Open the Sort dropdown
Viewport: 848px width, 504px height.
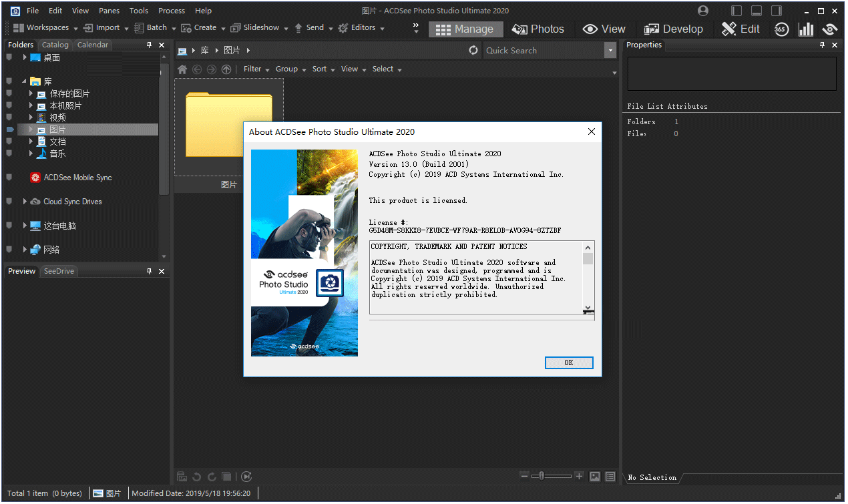pyautogui.click(x=323, y=69)
